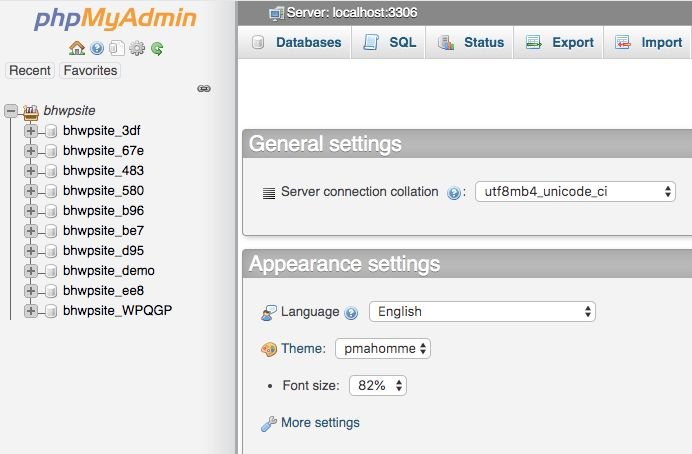This screenshot has height=454, width=692.
Task: Click database icon beside bhwpsite_580
Action: point(51,191)
